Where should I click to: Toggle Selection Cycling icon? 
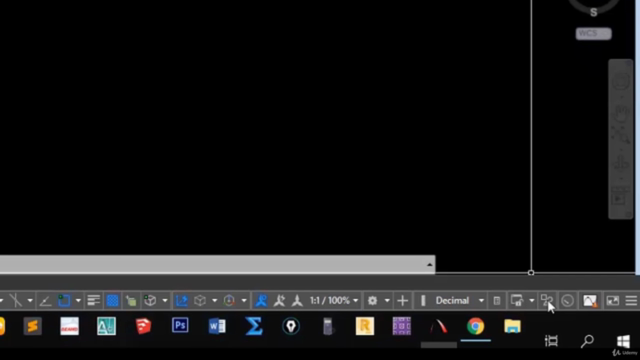[131, 301]
